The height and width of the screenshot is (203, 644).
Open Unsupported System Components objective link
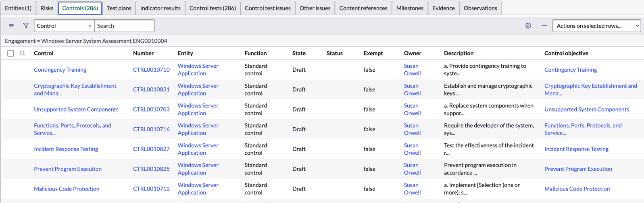(x=587, y=109)
